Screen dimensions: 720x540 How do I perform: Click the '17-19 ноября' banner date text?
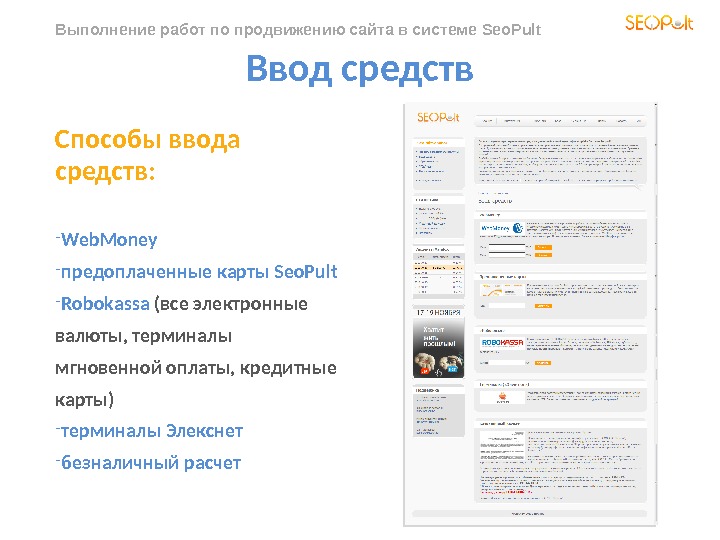[x=439, y=312]
